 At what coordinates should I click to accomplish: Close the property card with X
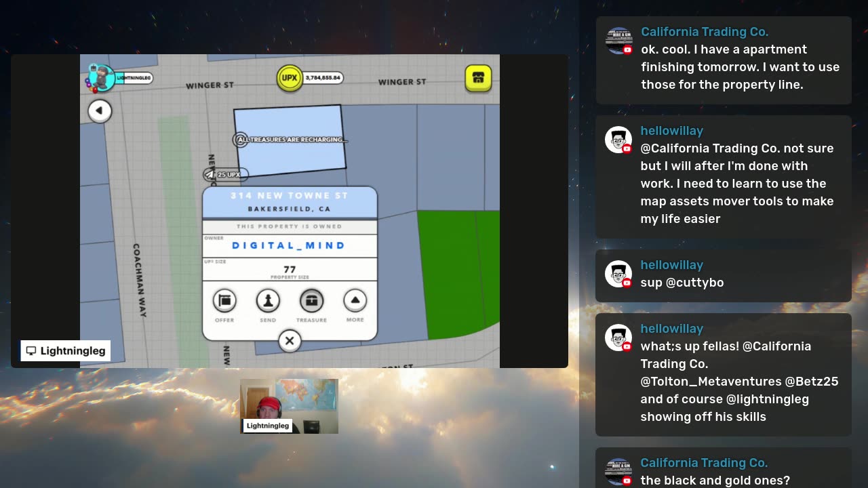tap(290, 341)
